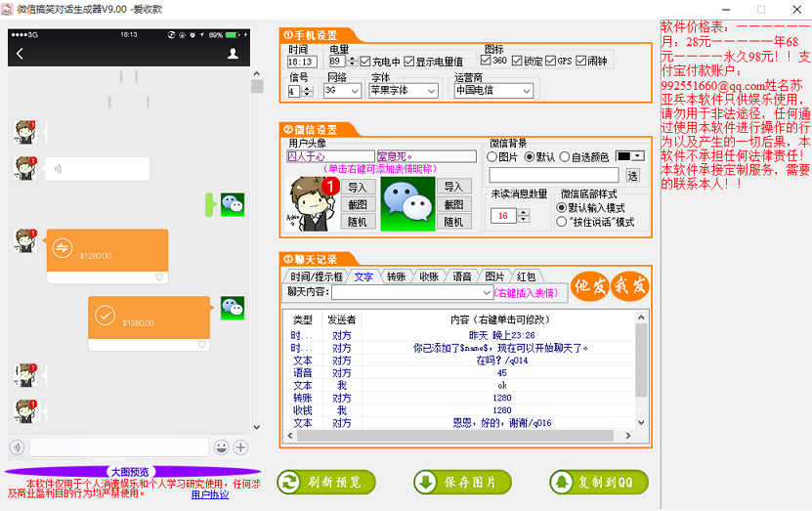Screen dimensions: 812x511
Task: Open the 网络 3G dropdown
Action: 342,91
